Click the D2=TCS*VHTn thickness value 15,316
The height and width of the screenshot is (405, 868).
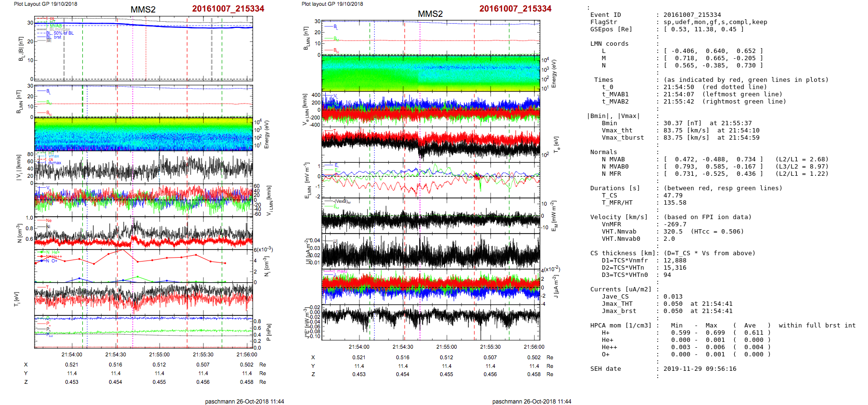point(675,268)
